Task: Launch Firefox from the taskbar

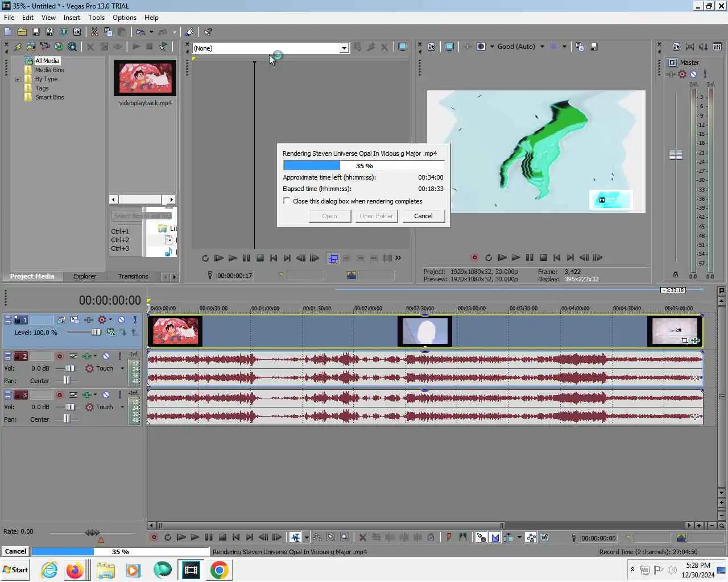Action: [75, 569]
